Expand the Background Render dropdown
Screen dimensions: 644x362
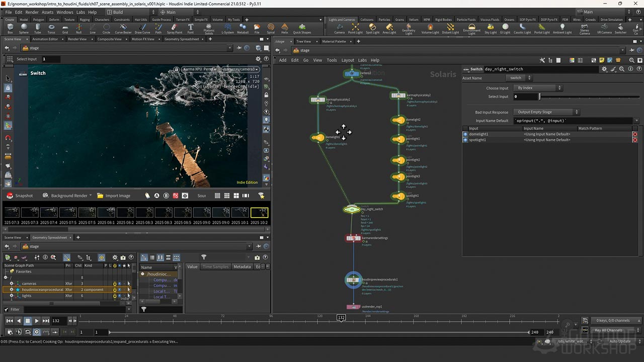click(91, 196)
